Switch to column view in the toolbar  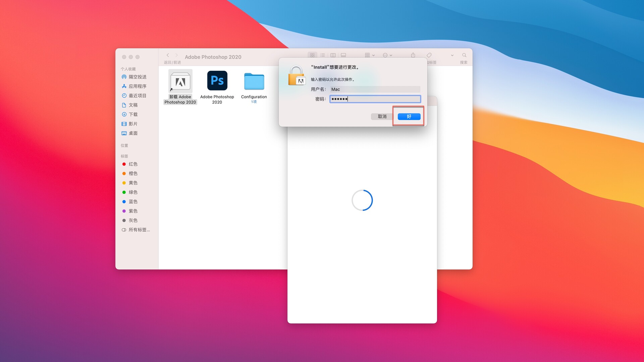click(x=333, y=55)
